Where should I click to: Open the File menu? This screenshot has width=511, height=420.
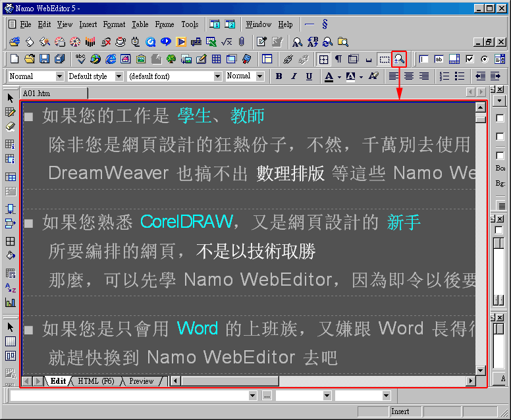coord(26,24)
